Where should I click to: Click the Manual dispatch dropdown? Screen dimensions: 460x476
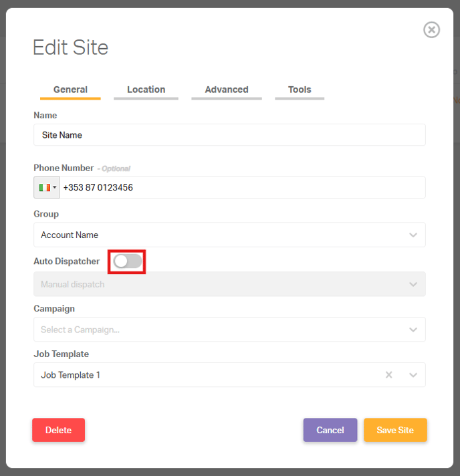(x=229, y=284)
